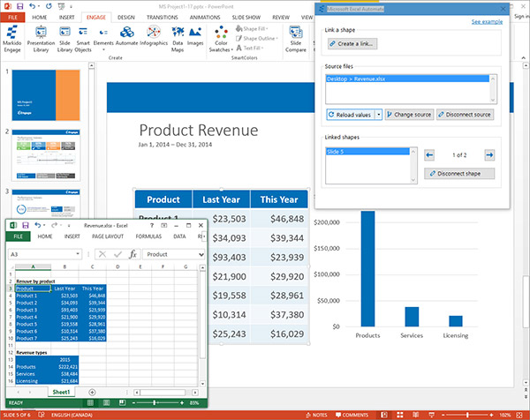
Task: Follow the See example link
Action: click(x=487, y=20)
